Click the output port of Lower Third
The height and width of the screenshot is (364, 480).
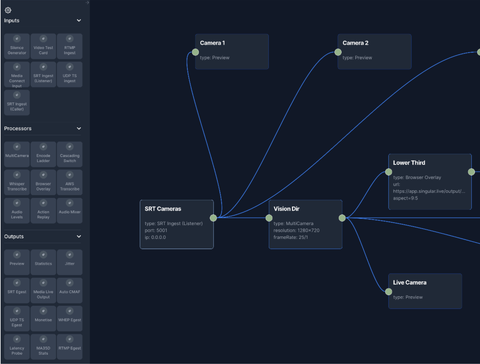click(x=471, y=172)
